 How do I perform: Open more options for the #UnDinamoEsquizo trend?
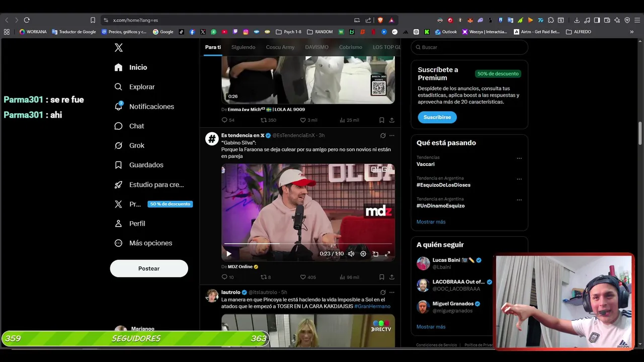pyautogui.click(x=519, y=200)
